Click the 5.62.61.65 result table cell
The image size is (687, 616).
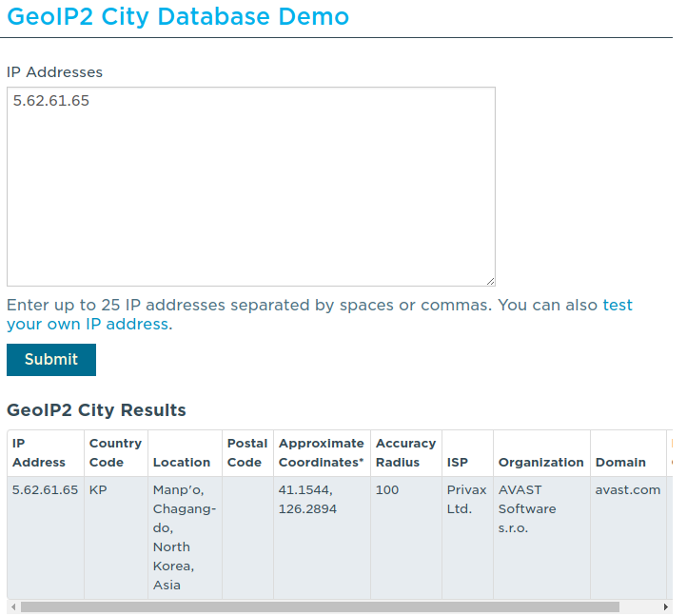point(46,538)
